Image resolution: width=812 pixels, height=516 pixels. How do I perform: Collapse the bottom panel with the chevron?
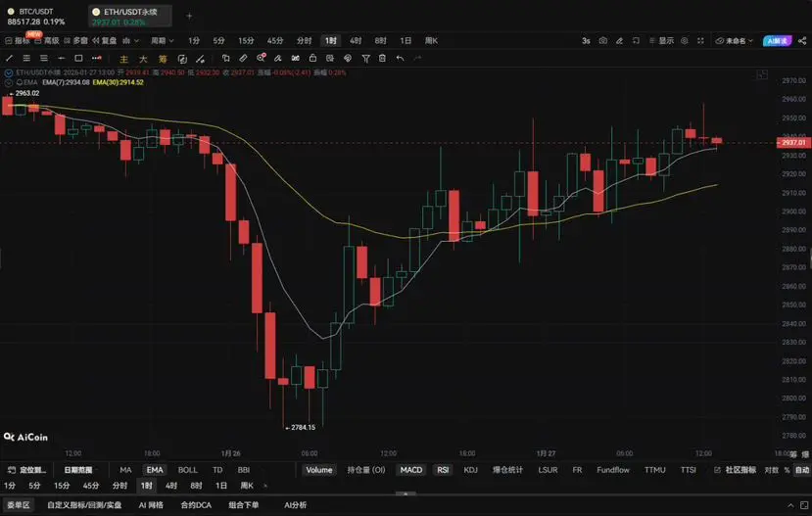[x=790, y=505]
